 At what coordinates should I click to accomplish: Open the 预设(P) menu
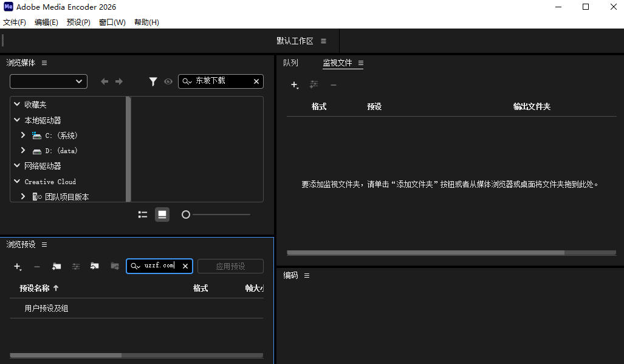[x=78, y=22]
